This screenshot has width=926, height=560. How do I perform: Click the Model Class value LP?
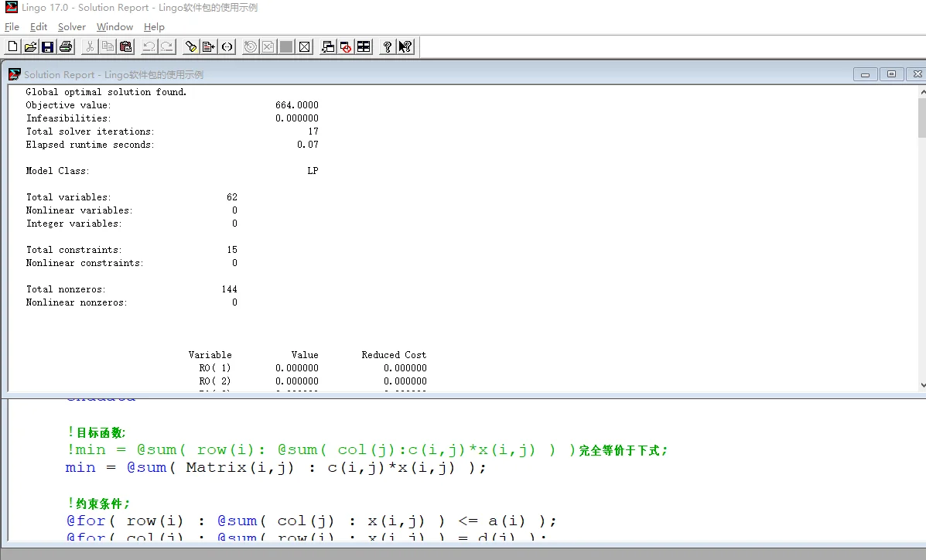313,171
